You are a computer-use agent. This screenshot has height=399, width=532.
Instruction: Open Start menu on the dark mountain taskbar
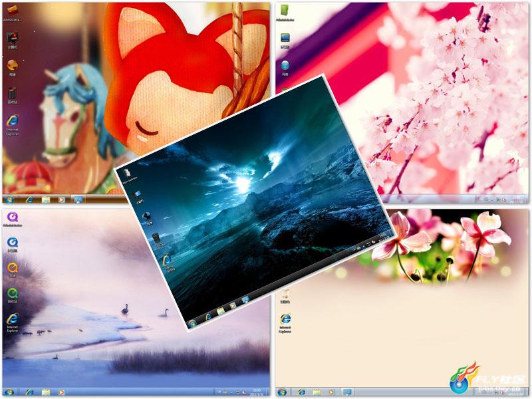(192, 323)
